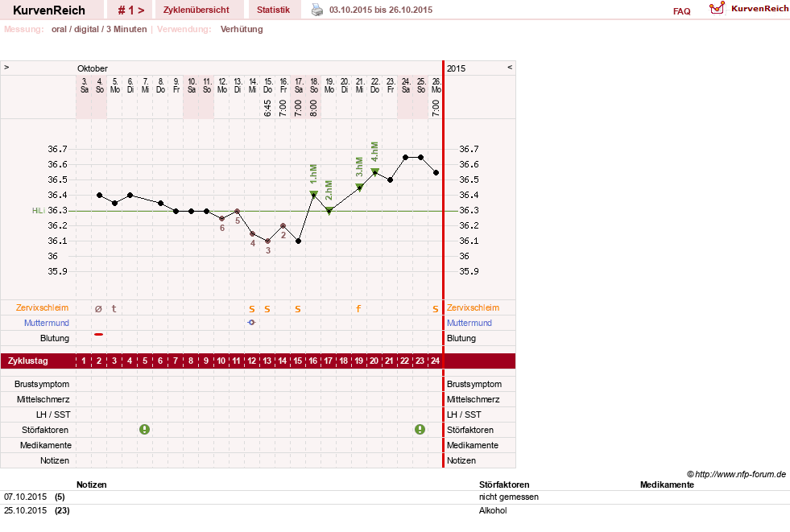790x532 pixels.
Task: Click the blue Muttermund symbol on day 12
Action: pos(251,322)
